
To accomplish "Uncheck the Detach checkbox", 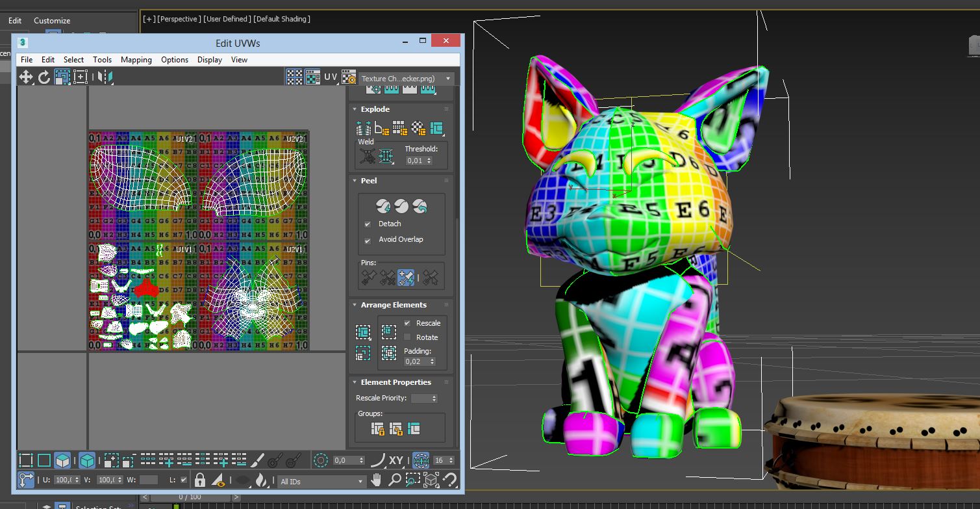I will click(368, 224).
